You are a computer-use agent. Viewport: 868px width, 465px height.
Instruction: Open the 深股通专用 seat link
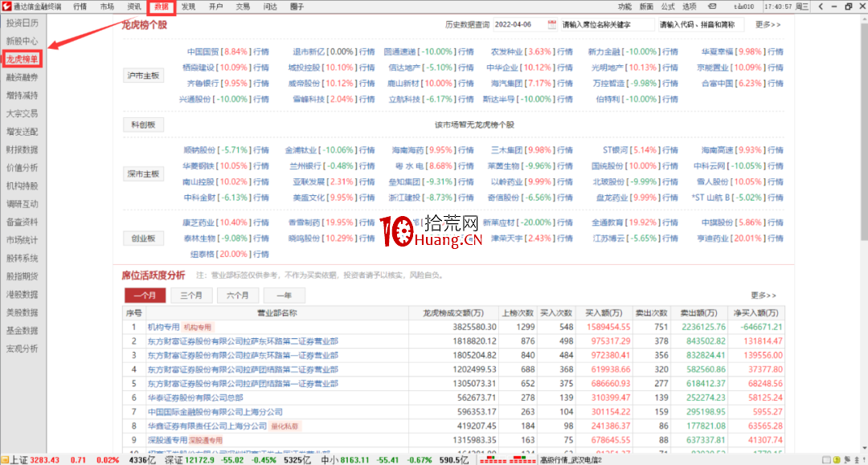167,440
